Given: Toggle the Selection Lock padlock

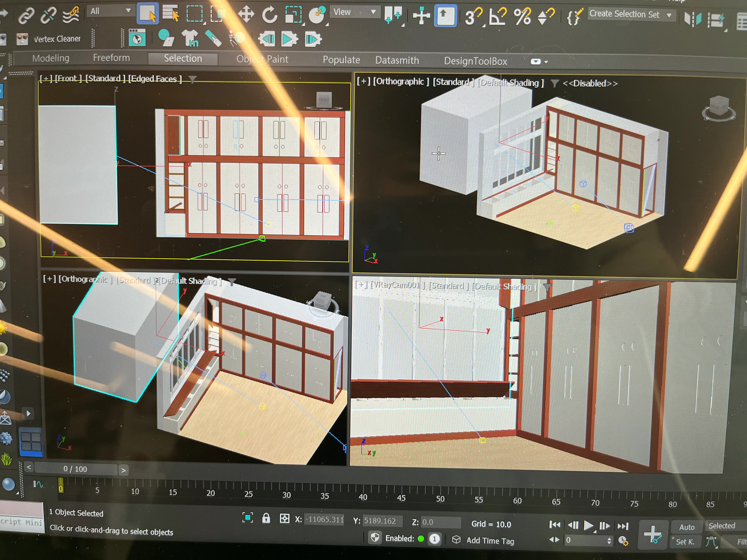Looking at the screenshot, I should click(266, 518).
